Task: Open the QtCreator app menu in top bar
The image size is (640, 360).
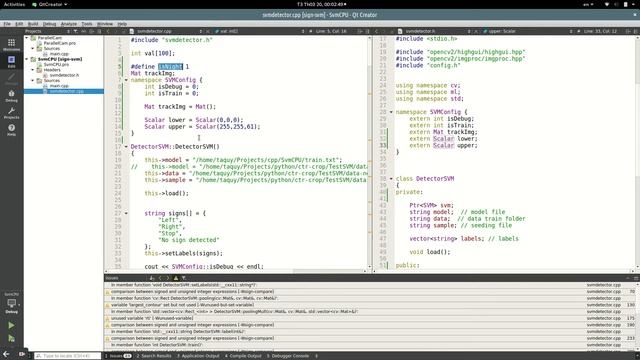Action: [x=49, y=4]
